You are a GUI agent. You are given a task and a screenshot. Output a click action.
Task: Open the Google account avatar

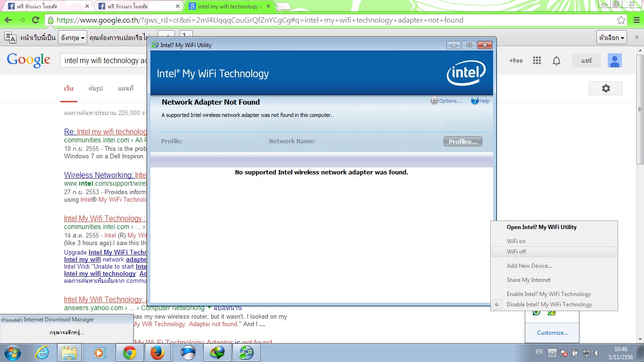point(615,60)
